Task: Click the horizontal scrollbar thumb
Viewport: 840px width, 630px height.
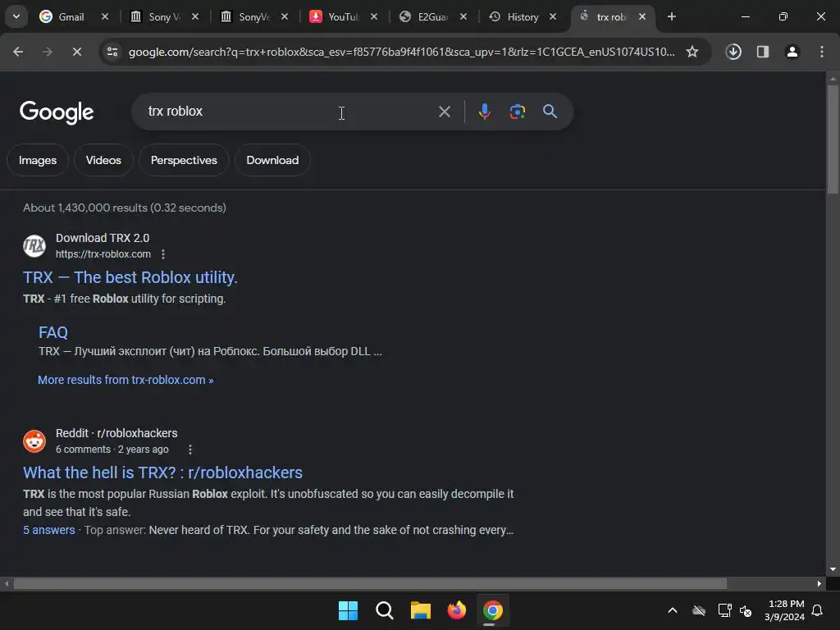Action: (370, 583)
